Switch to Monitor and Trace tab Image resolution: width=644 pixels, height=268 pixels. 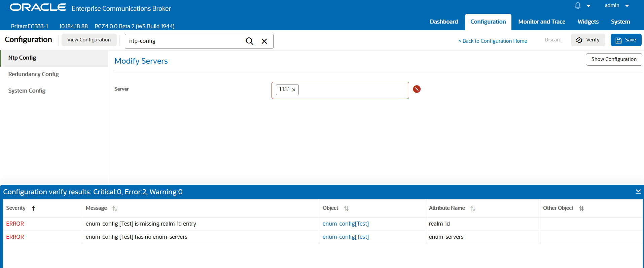tap(542, 22)
